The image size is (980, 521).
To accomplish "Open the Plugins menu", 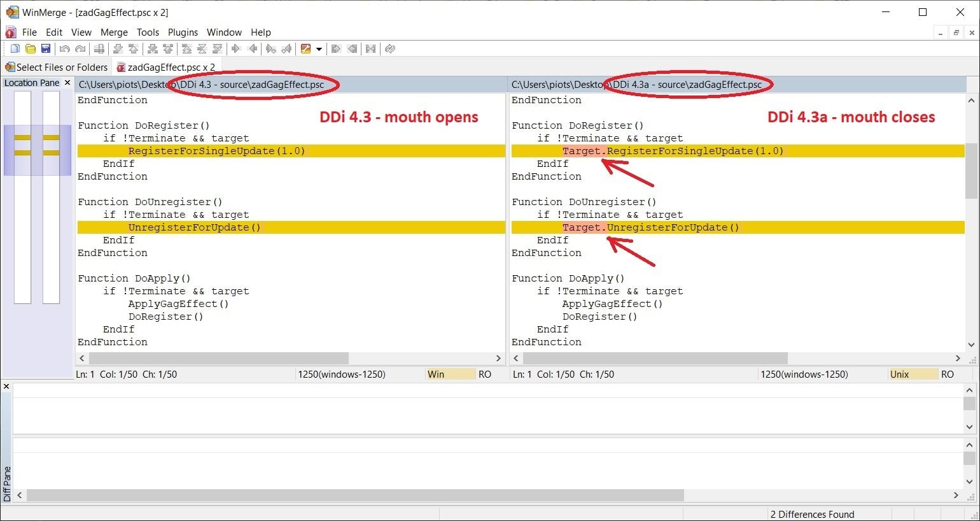I will [x=183, y=32].
